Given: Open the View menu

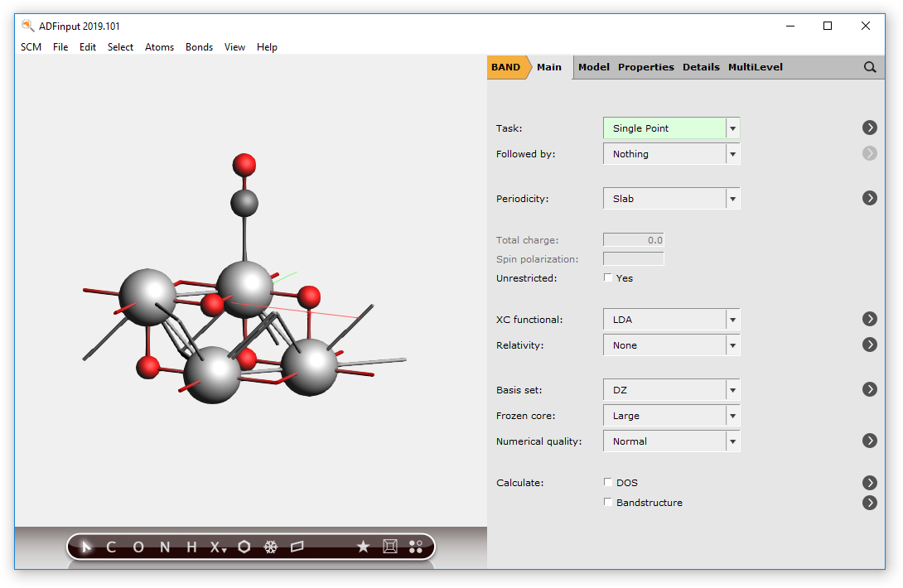Looking at the screenshot, I should (x=234, y=47).
